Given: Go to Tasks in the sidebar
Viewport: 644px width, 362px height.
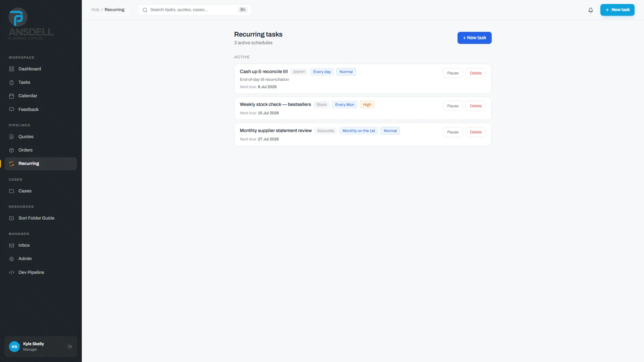Looking at the screenshot, I should tap(41, 82).
